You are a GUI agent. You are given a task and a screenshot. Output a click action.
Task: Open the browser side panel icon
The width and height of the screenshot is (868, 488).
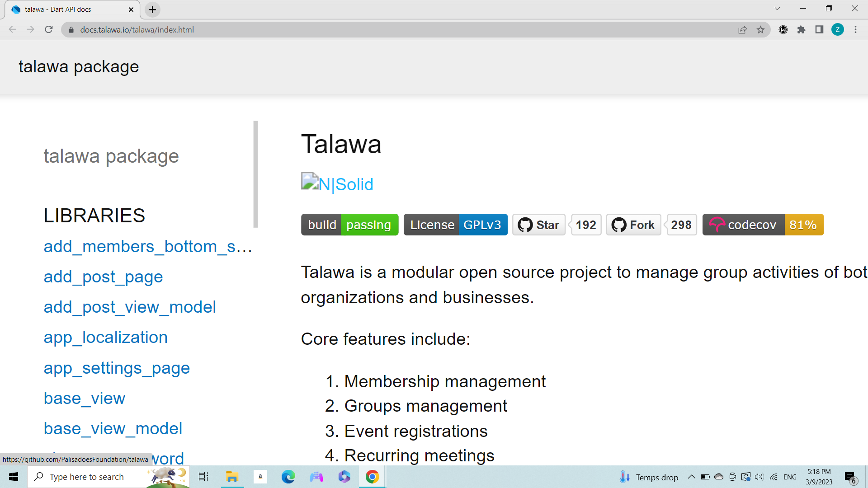point(819,30)
